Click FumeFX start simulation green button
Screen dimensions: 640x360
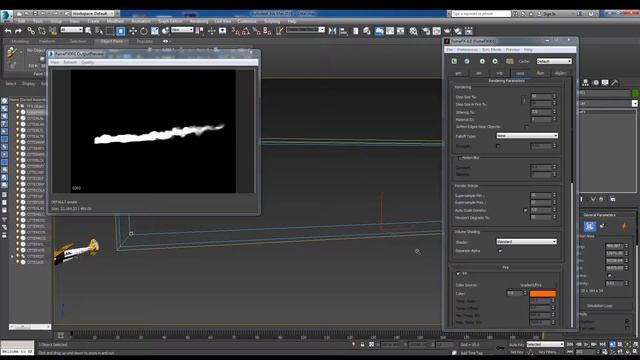point(482,61)
